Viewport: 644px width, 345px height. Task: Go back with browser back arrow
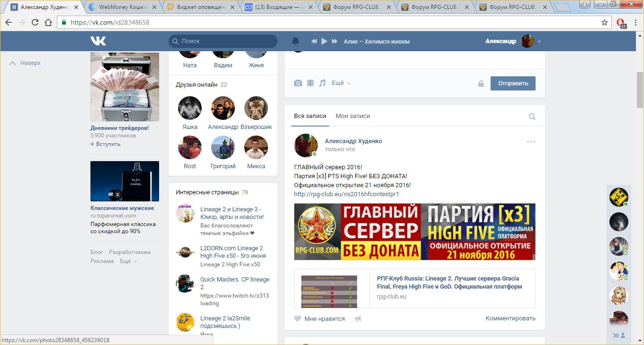9,22
